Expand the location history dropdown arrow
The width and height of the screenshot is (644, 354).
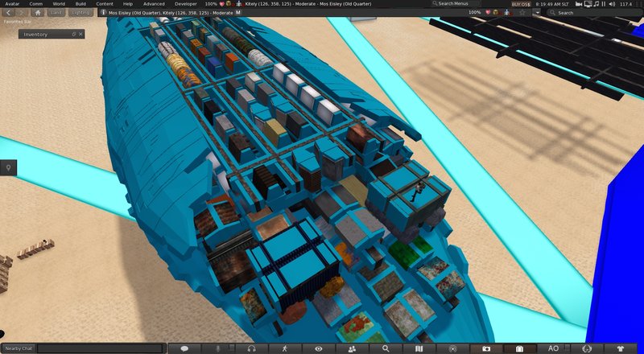[537, 13]
